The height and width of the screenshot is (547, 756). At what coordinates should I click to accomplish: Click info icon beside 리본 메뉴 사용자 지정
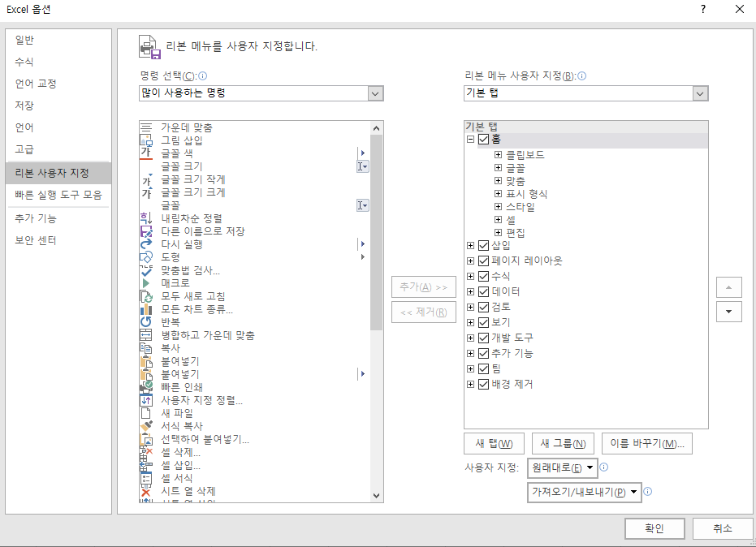coord(582,75)
